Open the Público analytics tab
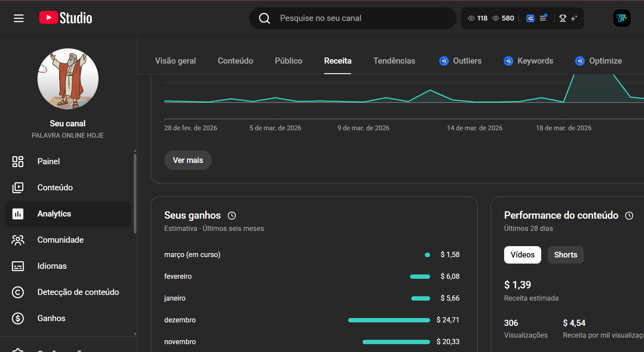Image resolution: width=644 pixels, height=352 pixels. click(288, 61)
